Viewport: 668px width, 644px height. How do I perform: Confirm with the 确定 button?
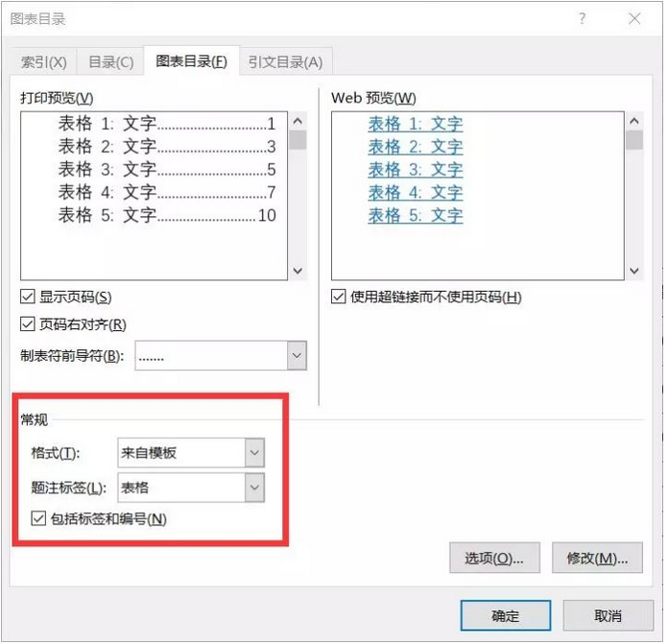coord(506,615)
